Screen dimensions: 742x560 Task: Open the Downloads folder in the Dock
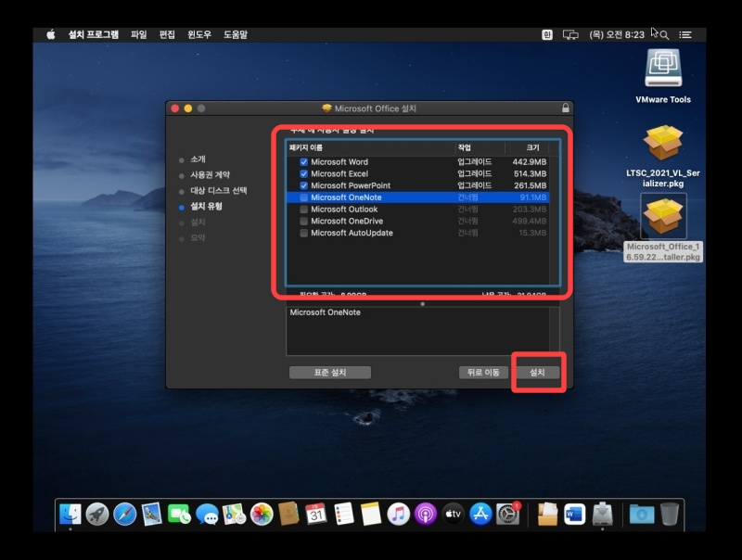coord(642,515)
